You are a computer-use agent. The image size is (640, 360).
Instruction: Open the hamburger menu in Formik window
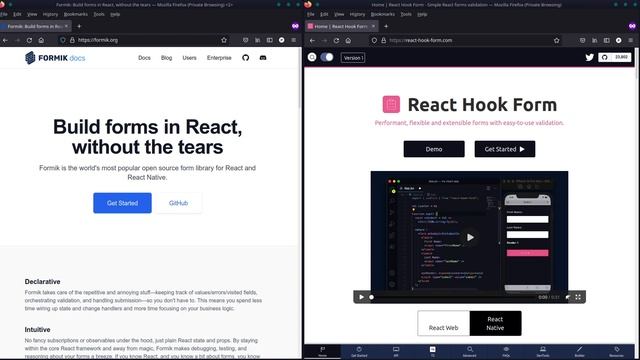(x=293, y=40)
